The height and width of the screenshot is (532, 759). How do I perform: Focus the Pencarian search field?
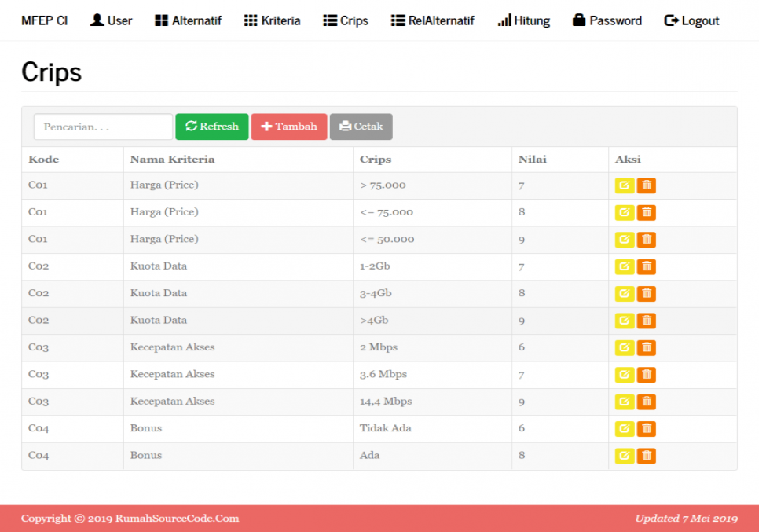pyautogui.click(x=103, y=127)
